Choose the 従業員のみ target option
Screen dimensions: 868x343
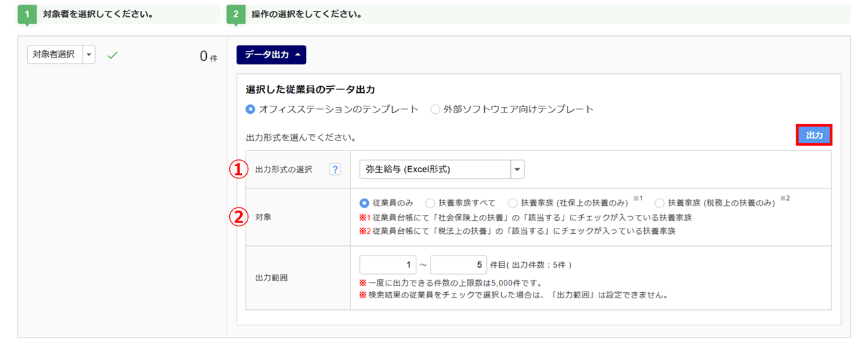pos(365,203)
